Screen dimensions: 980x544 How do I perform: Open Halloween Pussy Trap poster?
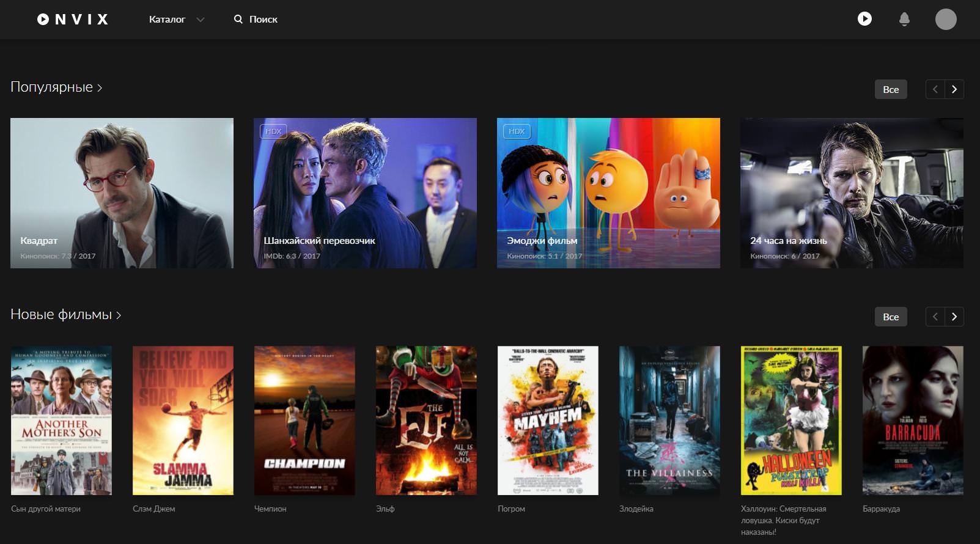point(791,421)
